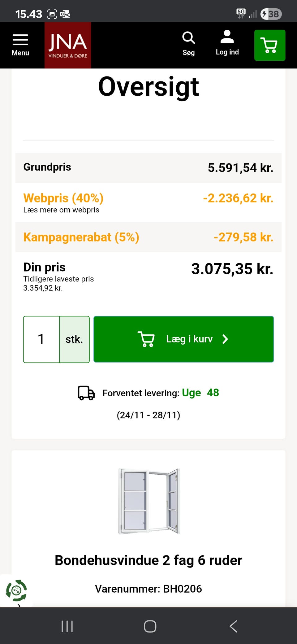297x644 pixels.
Task: Tap the Webpris (40%) discount label
Action: click(x=63, y=198)
